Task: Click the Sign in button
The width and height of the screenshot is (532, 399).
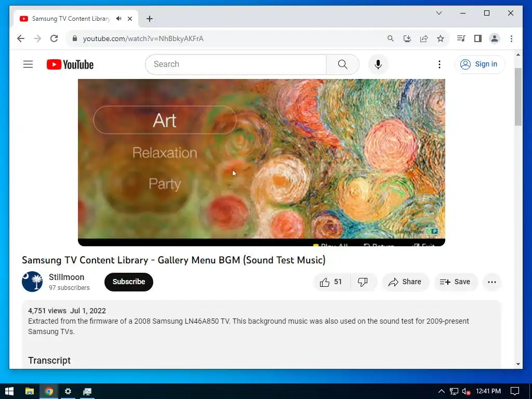Action: tap(479, 64)
